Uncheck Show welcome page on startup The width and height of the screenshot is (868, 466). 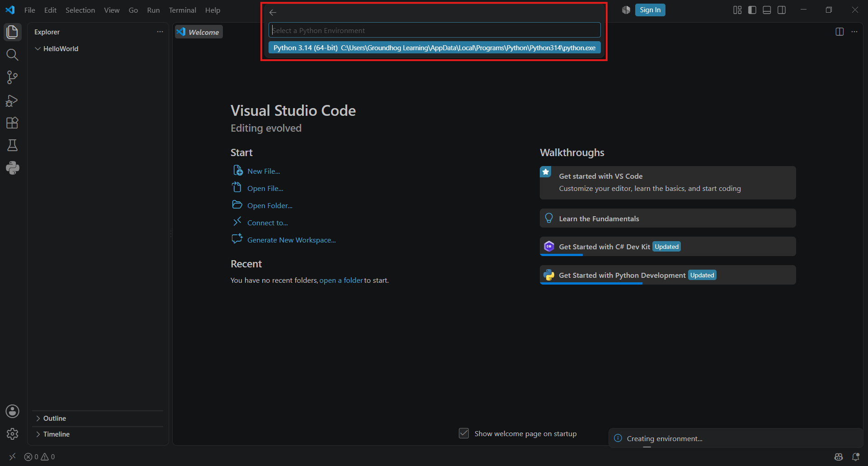464,433
